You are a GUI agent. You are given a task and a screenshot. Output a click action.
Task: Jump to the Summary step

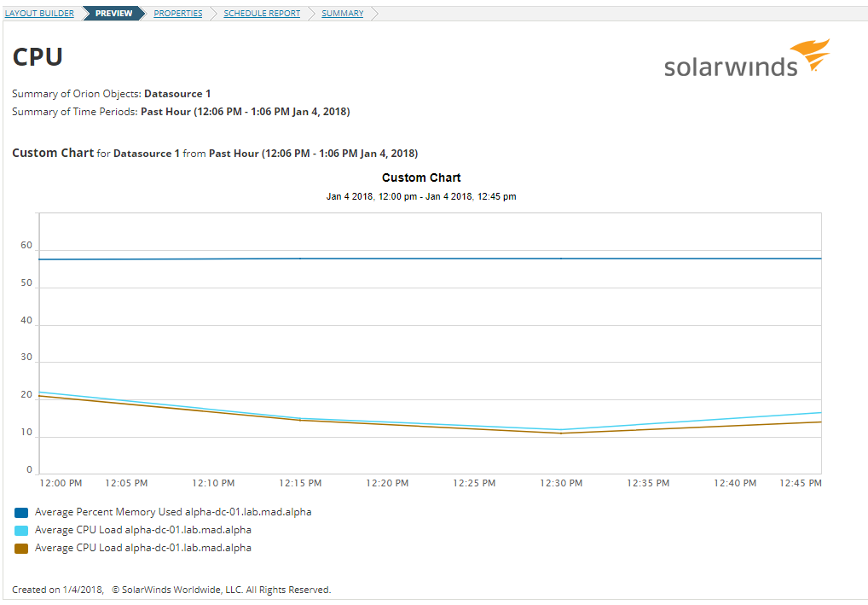click(x=343, y=14)
